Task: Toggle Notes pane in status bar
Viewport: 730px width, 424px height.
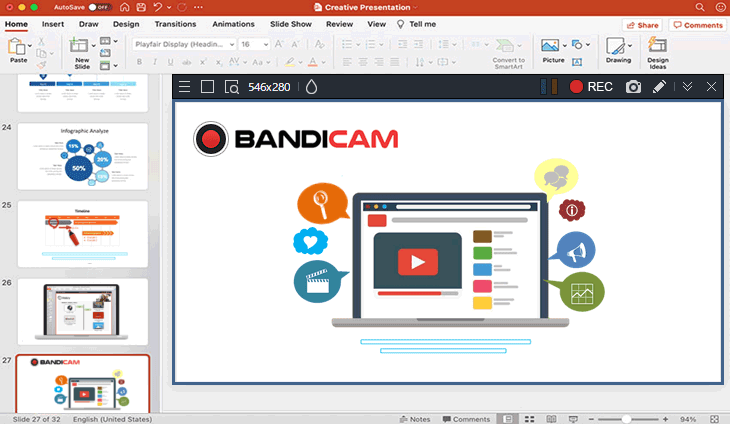Action: pyautogui.click(x=415, y=419)
